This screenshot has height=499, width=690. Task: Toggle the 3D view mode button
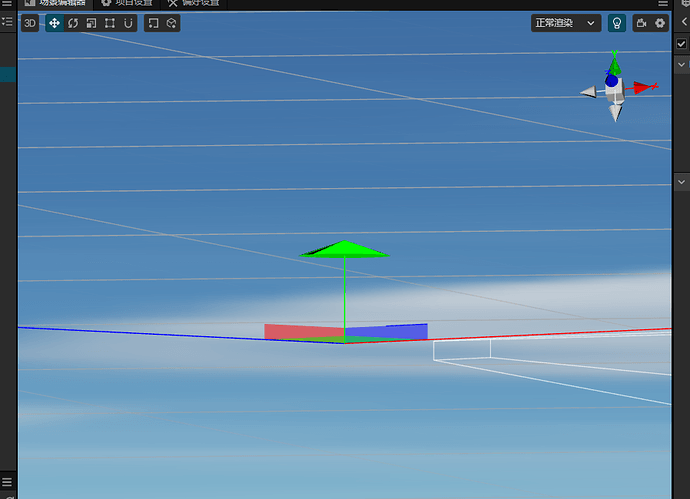point(30,23)
